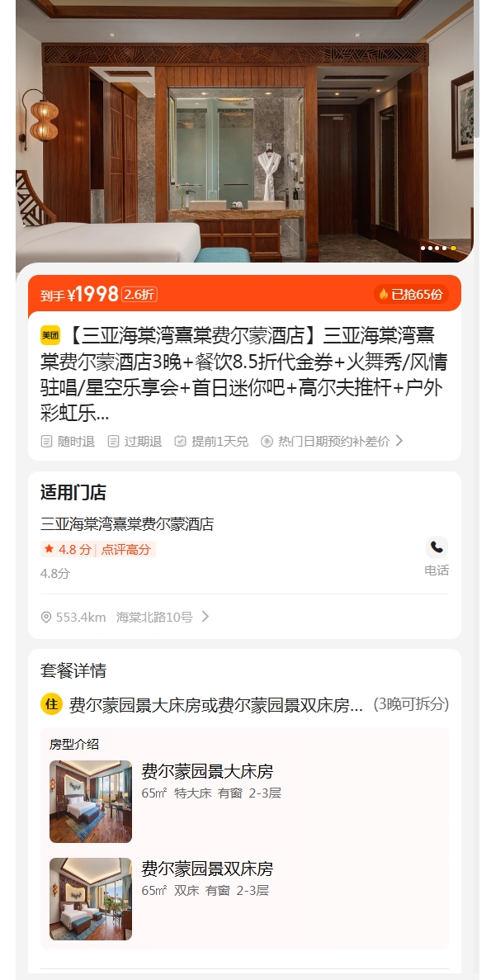Open 三亚海棠湾熹棠费尔蒙酒店 store link
The height and width of the screenshot is (980, 491).
(127, 523)
